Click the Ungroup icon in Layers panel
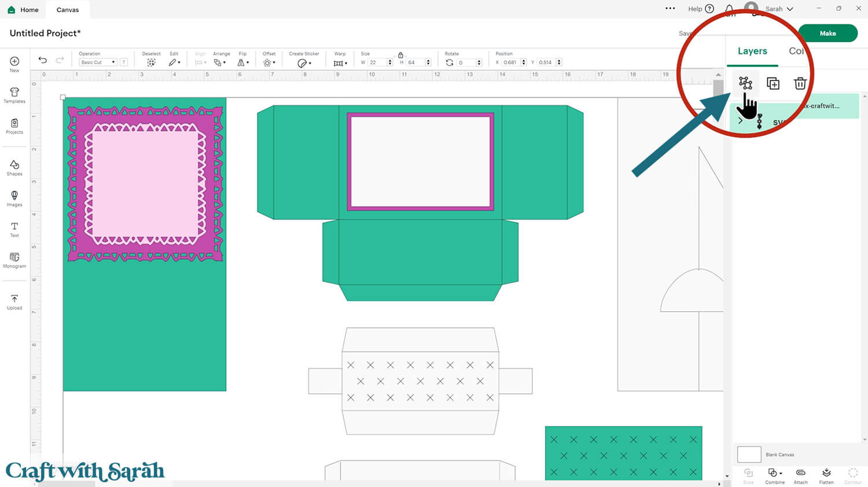 745,83
